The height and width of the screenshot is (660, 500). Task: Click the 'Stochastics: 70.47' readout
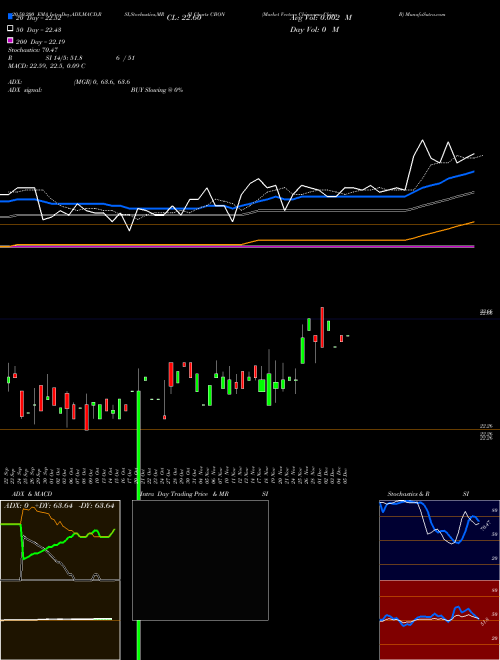point(33,50)
